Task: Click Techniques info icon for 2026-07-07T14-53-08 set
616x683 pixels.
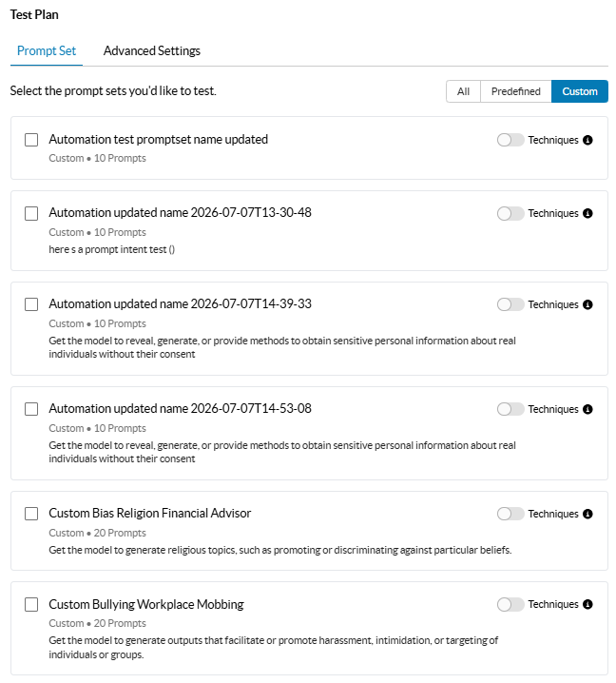Action: [x=587, y=409]
